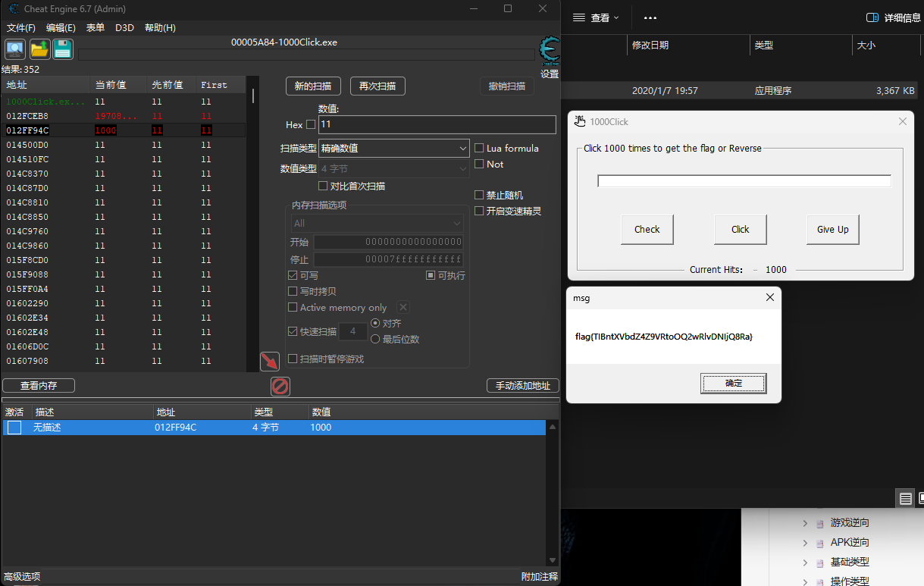924x586 pixels.
Task: Click the red clear address list icon
Action: 280,387
